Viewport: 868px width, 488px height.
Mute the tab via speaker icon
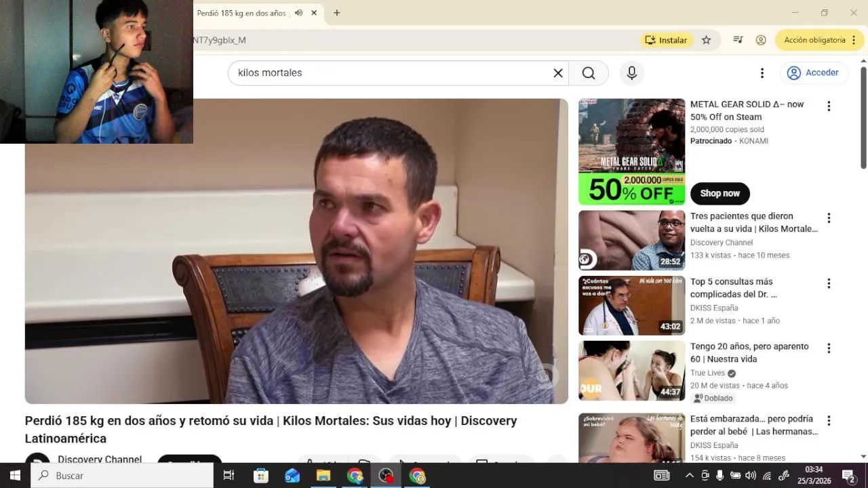click(x=298, y=13)
